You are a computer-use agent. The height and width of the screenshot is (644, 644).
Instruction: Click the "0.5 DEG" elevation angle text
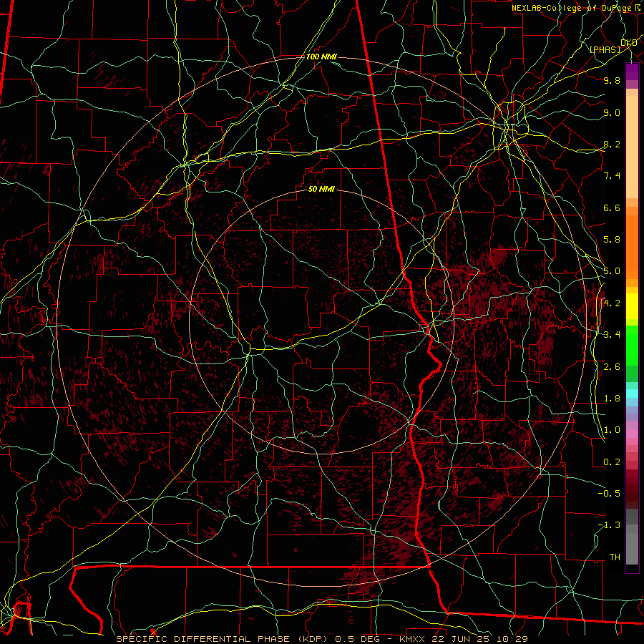pyautogui.click(x=357, y=639)
